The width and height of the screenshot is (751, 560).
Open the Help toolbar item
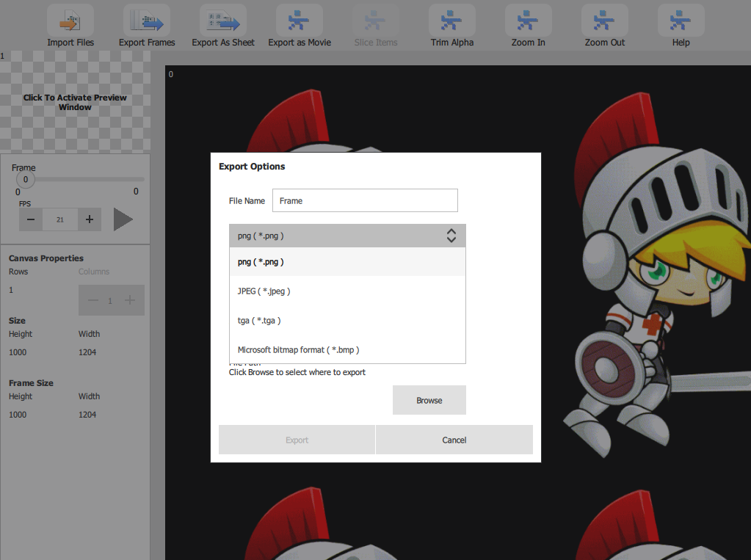pyautogui.click(x=681, y=21)
